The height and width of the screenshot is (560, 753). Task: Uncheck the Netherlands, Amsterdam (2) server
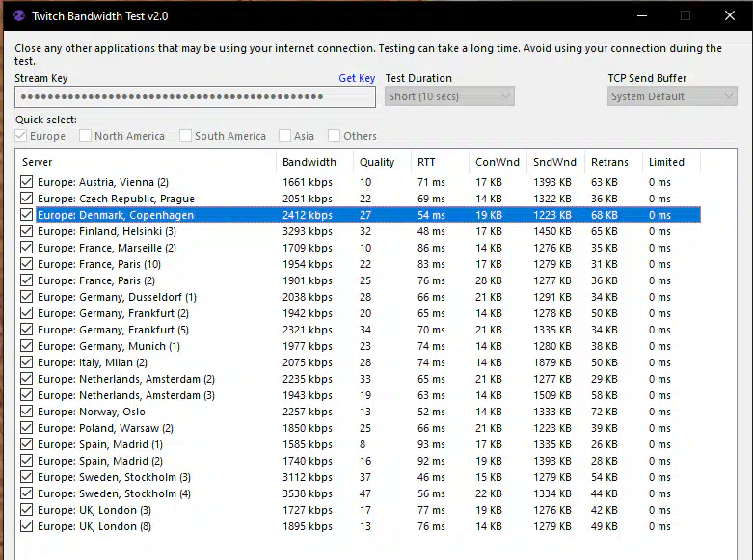(x=27, y=379)
